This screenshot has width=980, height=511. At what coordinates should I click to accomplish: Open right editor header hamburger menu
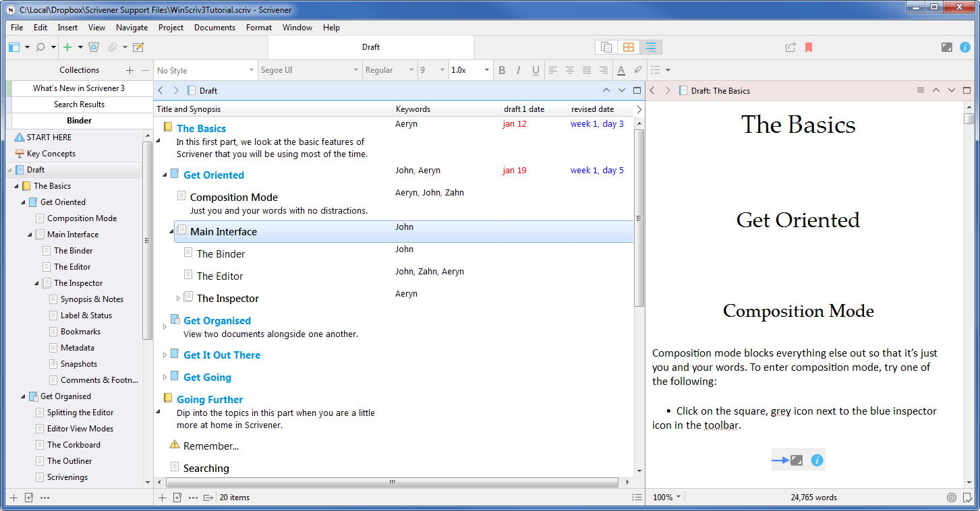tap(921, 90)
